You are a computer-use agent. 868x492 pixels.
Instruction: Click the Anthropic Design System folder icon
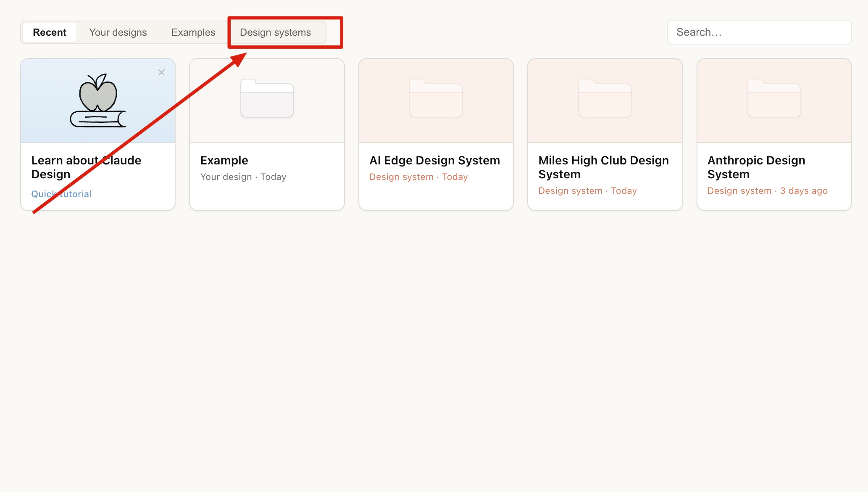tap(774, 99)
